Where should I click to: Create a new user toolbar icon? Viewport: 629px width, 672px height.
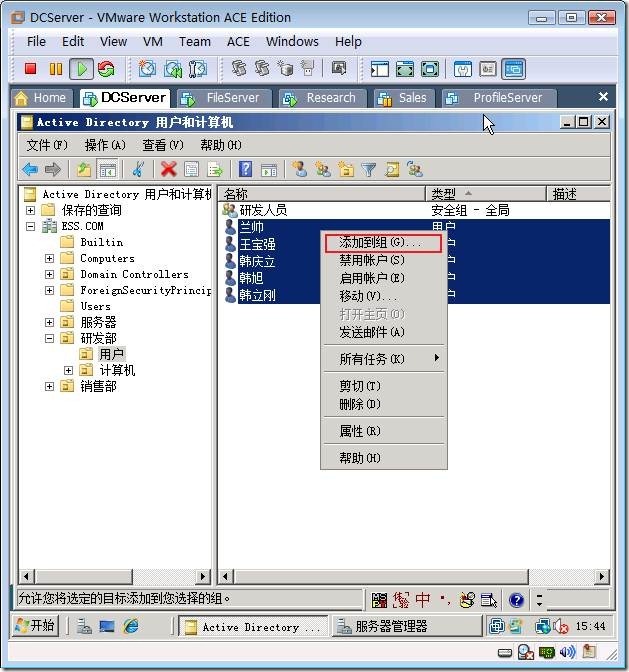(300, 169)
